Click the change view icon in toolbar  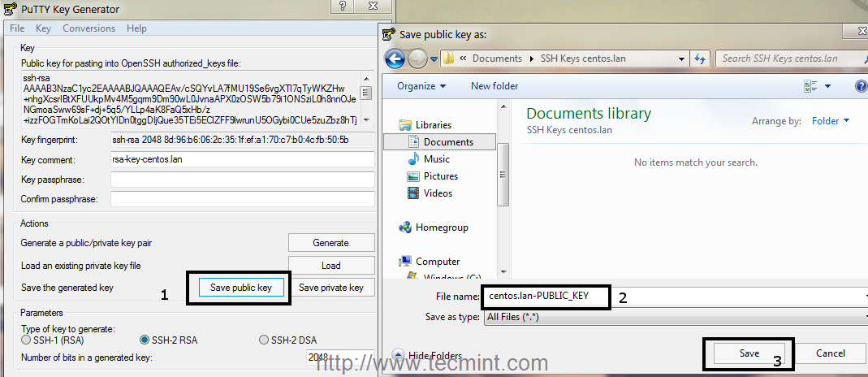811,86
